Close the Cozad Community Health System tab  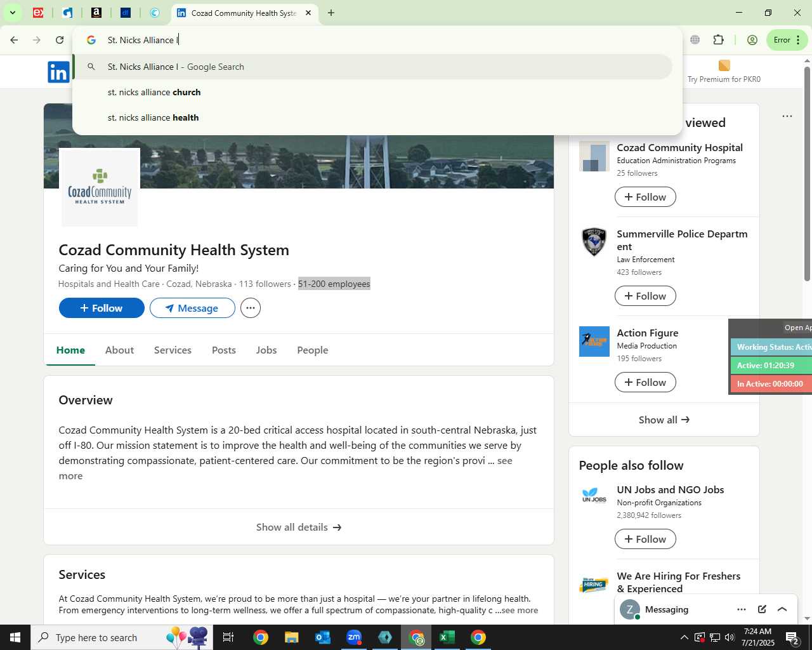(x=308, y=13)
